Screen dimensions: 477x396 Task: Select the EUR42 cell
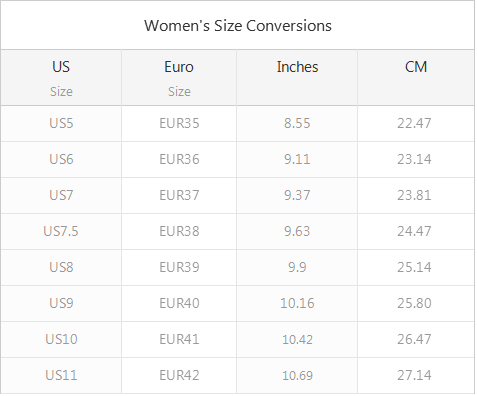(179, 375)
